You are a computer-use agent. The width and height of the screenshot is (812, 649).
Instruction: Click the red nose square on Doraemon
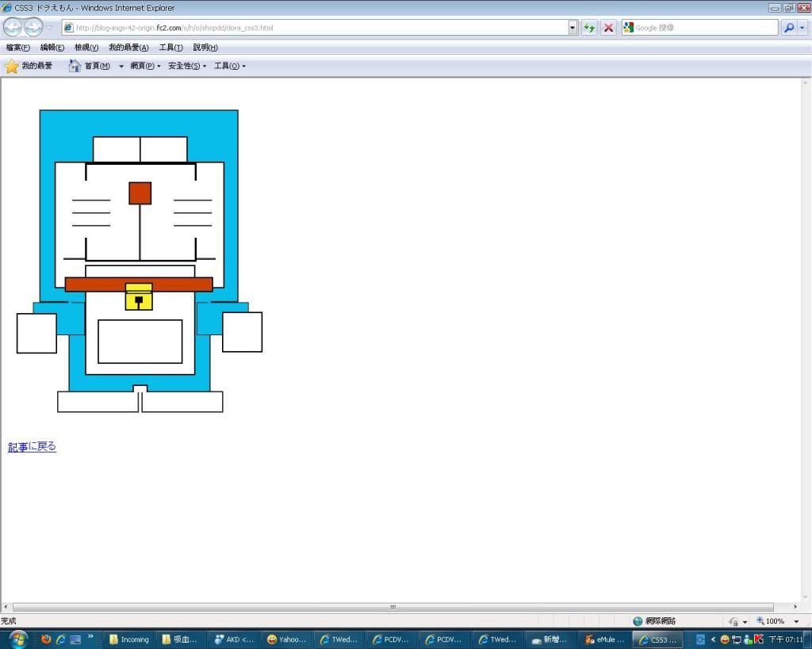click(140, 193)
